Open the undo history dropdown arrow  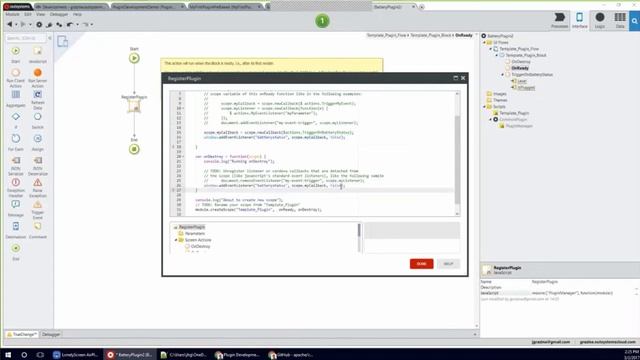[77, 24]
